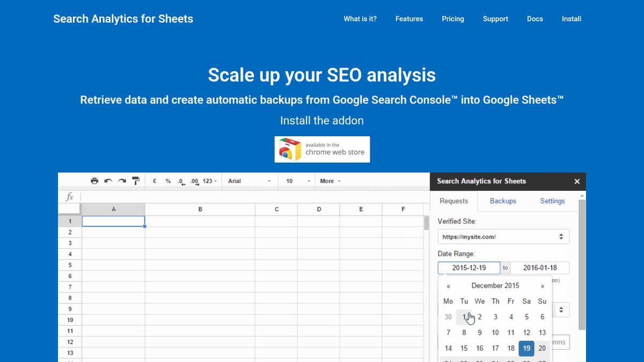Open the Arial font dropdown

coord(250,181)
